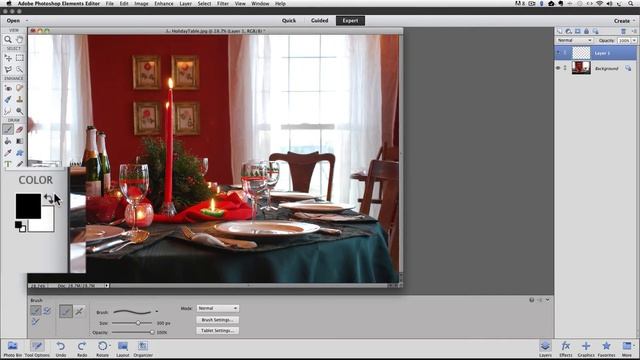This screenshot has width=640, height=360.
Task: Open the Enhance menu
Action: 164,3
